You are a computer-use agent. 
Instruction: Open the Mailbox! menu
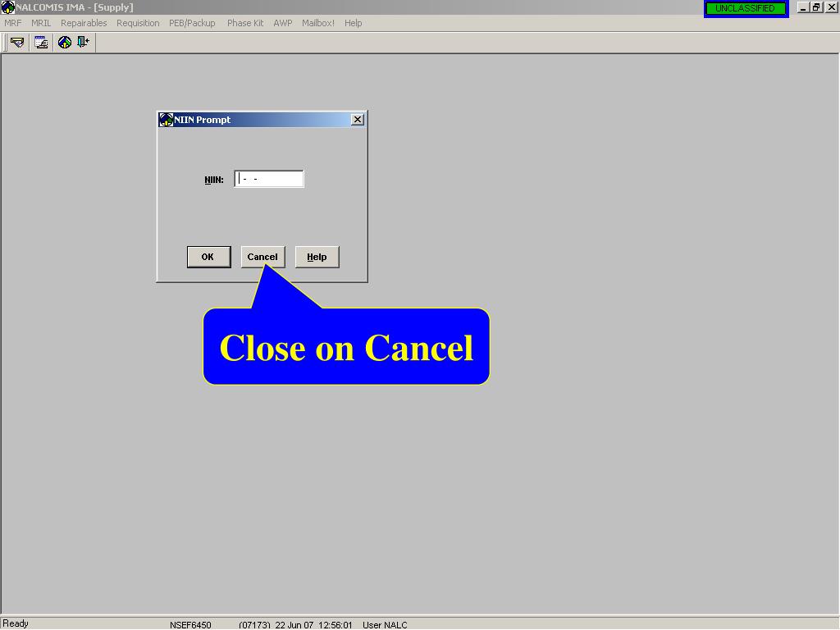coord(317,23)
